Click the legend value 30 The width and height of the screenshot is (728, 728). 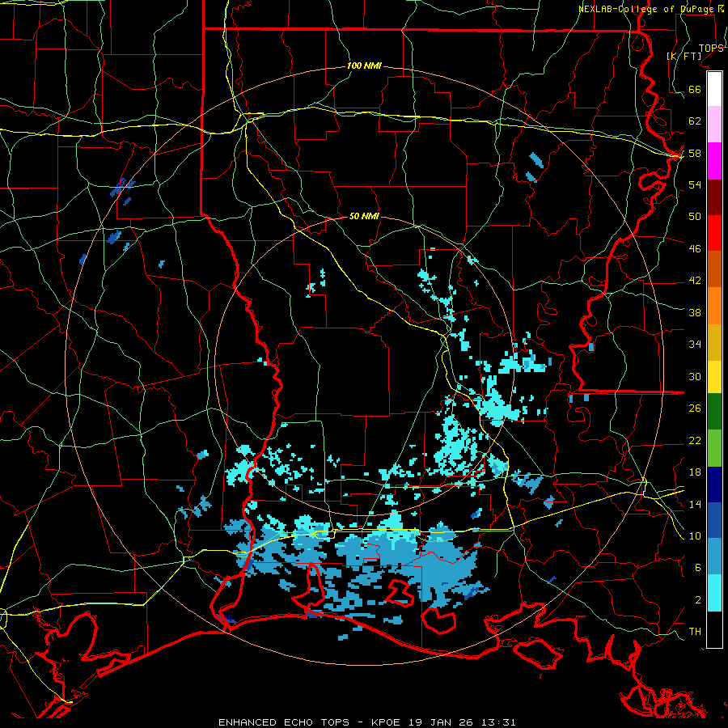(695, 376)
